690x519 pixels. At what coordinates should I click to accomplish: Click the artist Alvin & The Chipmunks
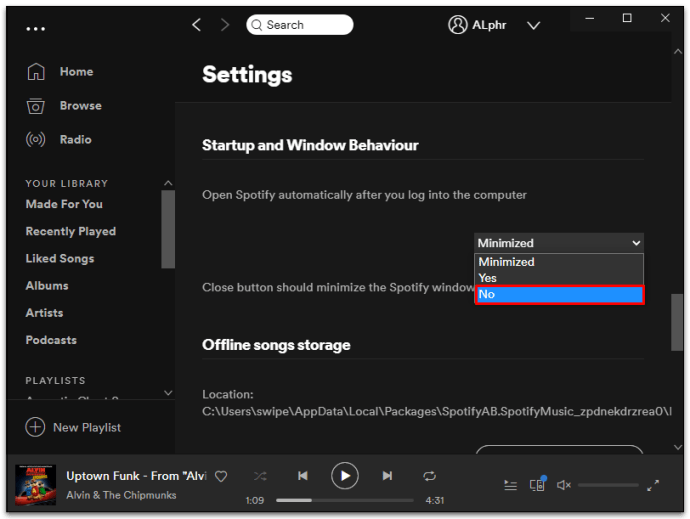coord(121,495)
